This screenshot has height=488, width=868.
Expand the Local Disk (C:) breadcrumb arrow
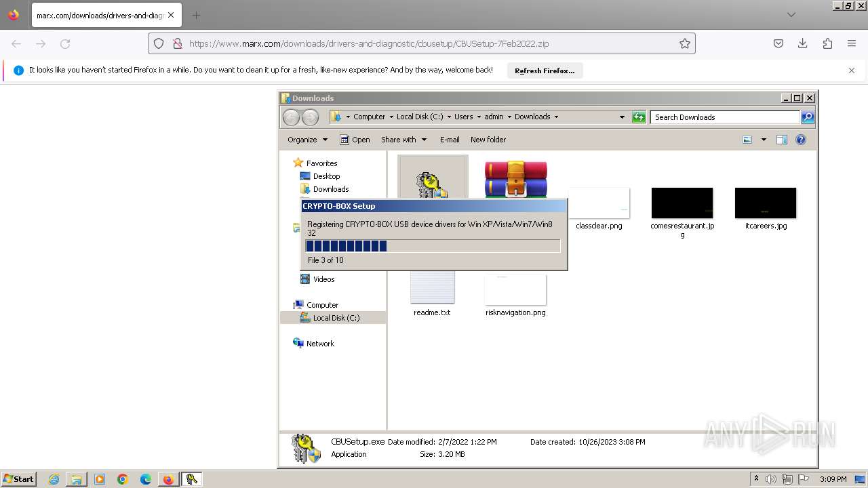tap(449, 117)
